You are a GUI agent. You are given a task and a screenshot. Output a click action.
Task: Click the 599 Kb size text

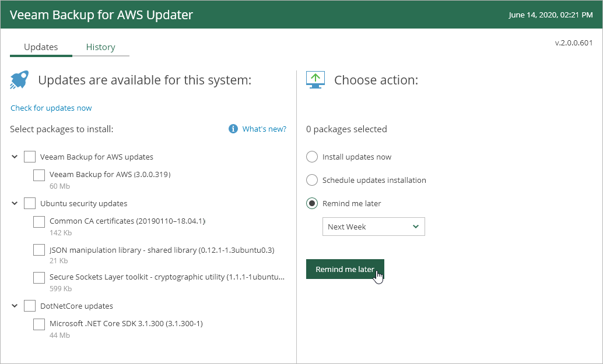coord(61,289)
